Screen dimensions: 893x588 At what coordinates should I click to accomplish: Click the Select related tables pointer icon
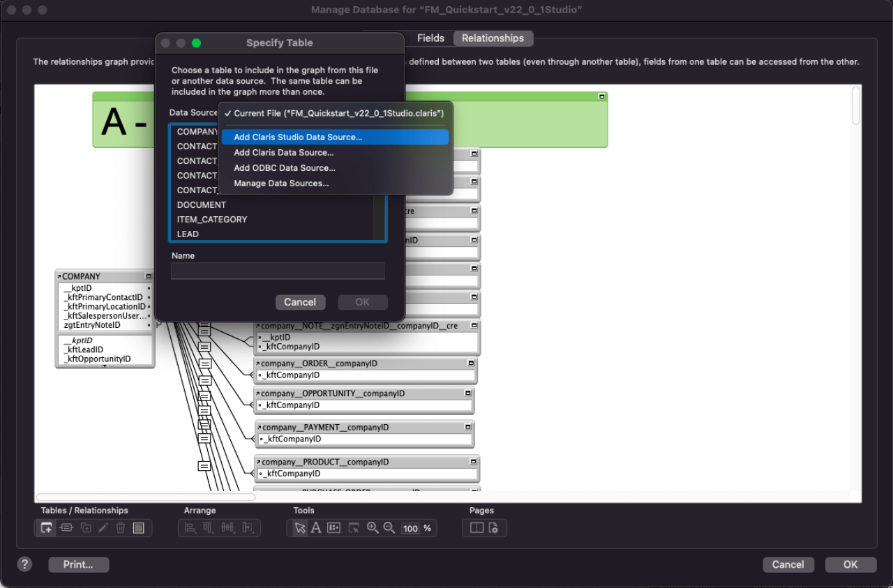[354, 528]
